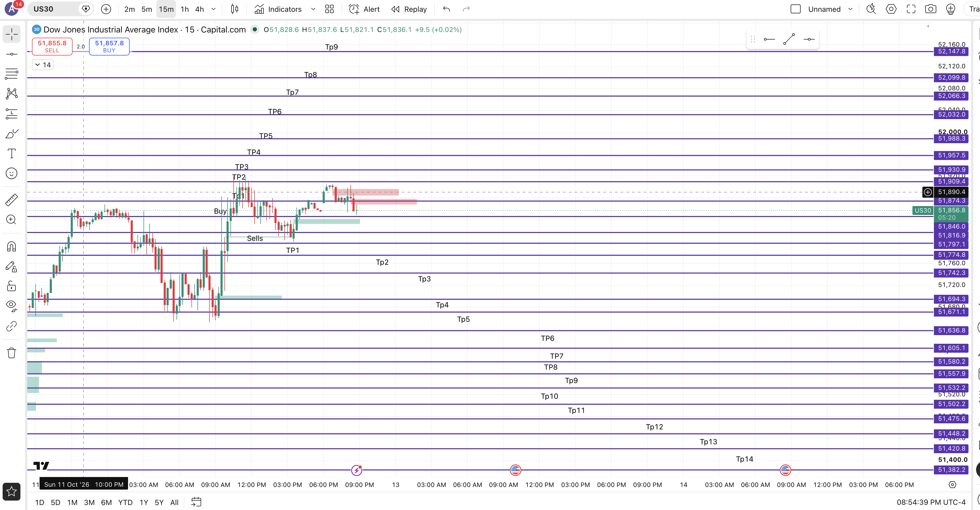Select the 1M date range
This screenshot has height=510, width=980.
point(72,502)
